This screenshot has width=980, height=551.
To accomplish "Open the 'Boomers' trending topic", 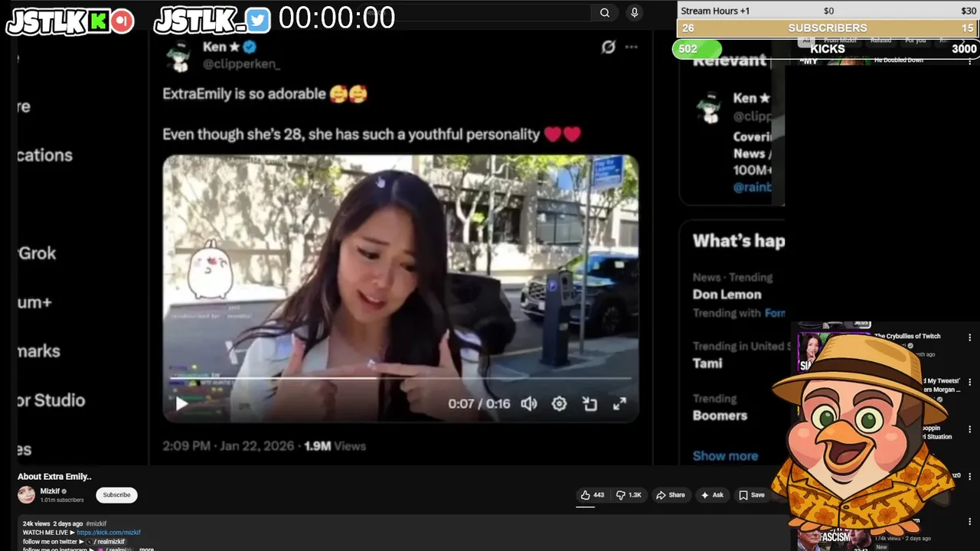I will (x=720, y=416).
